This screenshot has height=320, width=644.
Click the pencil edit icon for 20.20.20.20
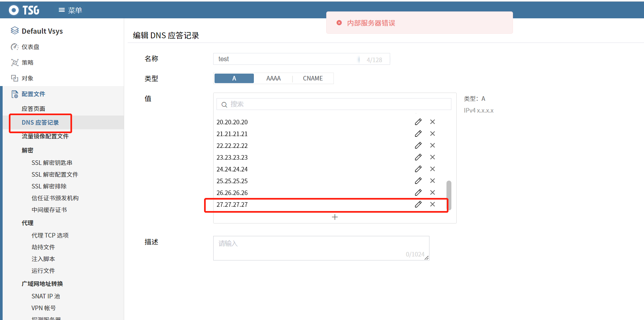418,122
